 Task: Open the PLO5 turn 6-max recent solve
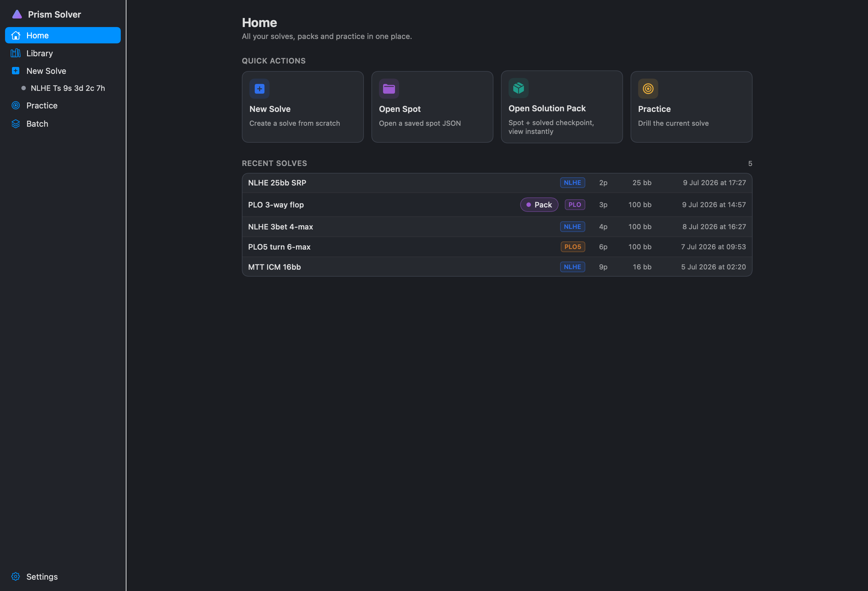[x=497, y=247]
